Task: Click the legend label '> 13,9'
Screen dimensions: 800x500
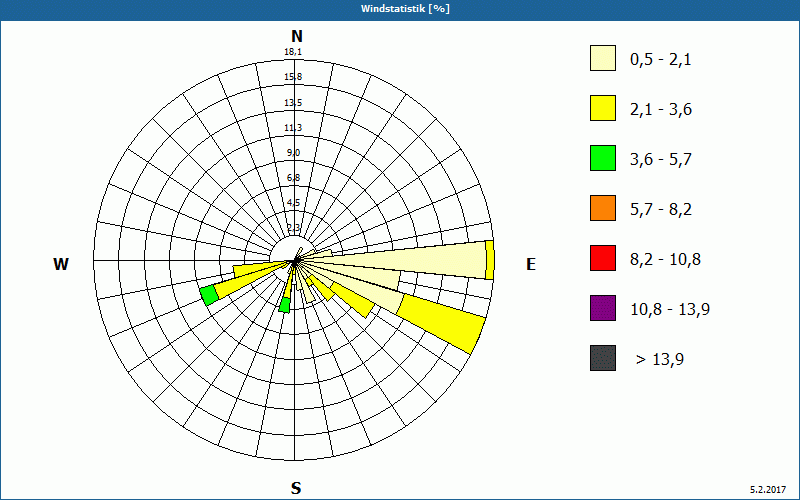Action: tap(660, 360)
